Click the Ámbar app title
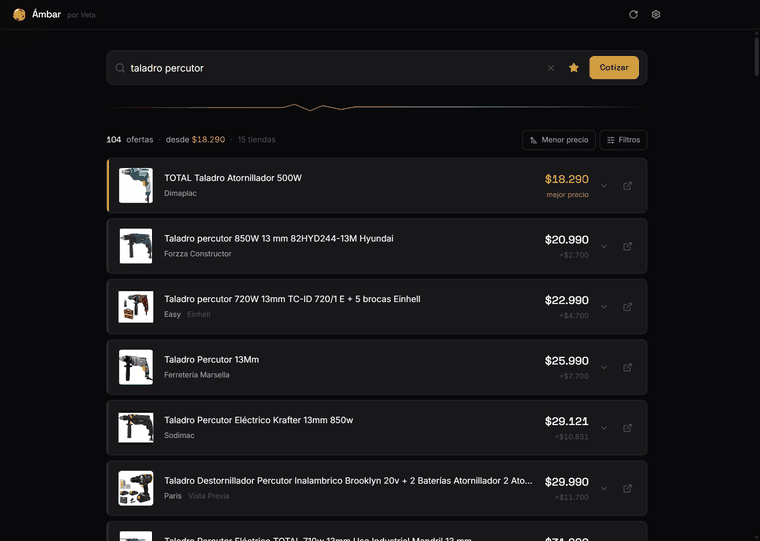The image size is (760, 541). 47,15
